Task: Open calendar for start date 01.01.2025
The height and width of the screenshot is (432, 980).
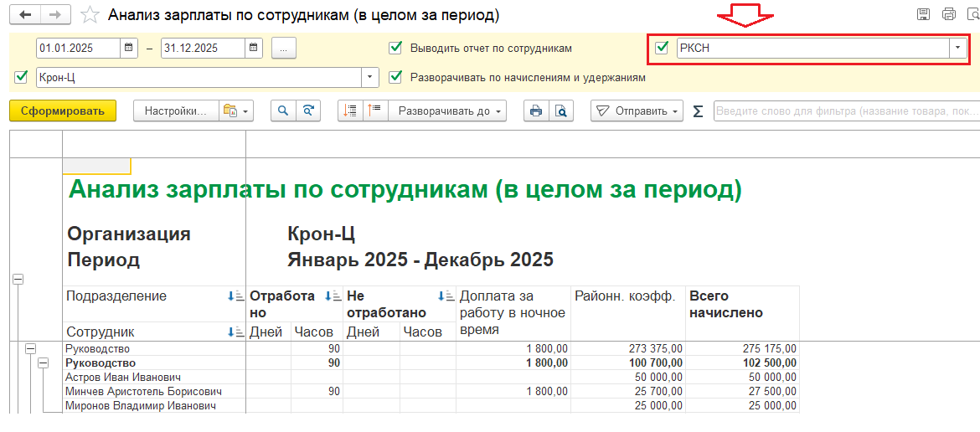Action: [129, 49]
